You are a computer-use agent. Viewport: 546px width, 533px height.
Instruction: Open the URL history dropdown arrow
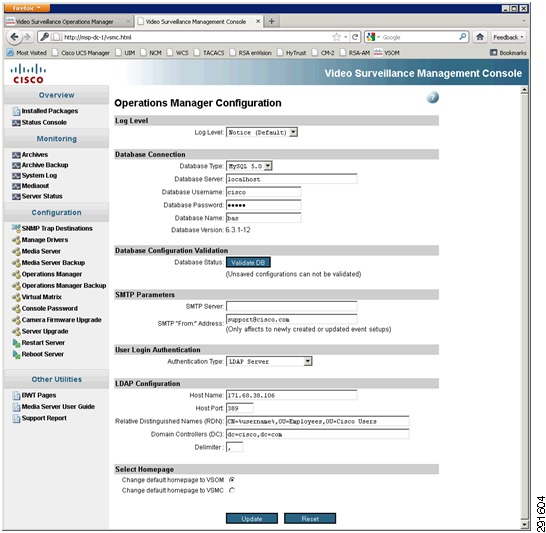point(345,37)
